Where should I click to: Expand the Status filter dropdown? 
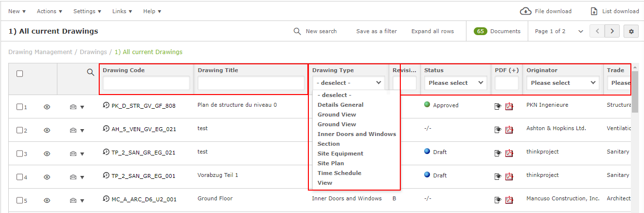click(455, 83)
